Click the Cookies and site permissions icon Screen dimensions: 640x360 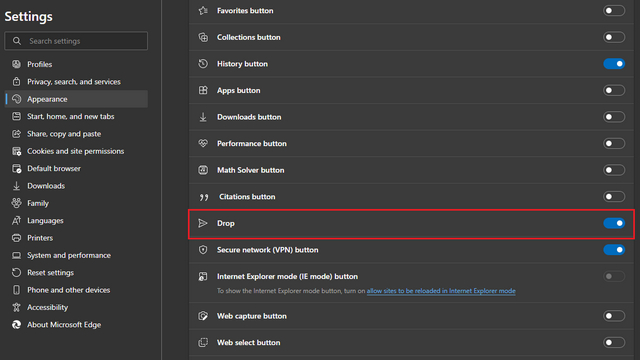[x=16, y=151]
